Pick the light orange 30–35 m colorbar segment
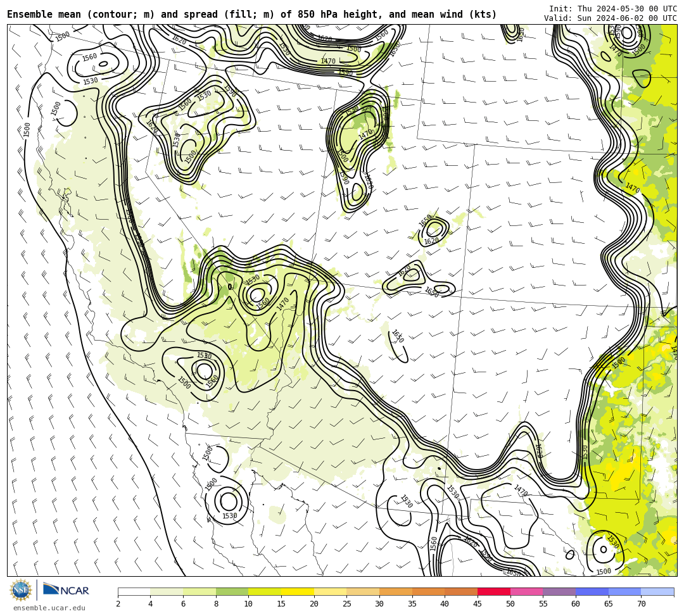The height and width of the screenshot is (616, 684). click(396, 591)
